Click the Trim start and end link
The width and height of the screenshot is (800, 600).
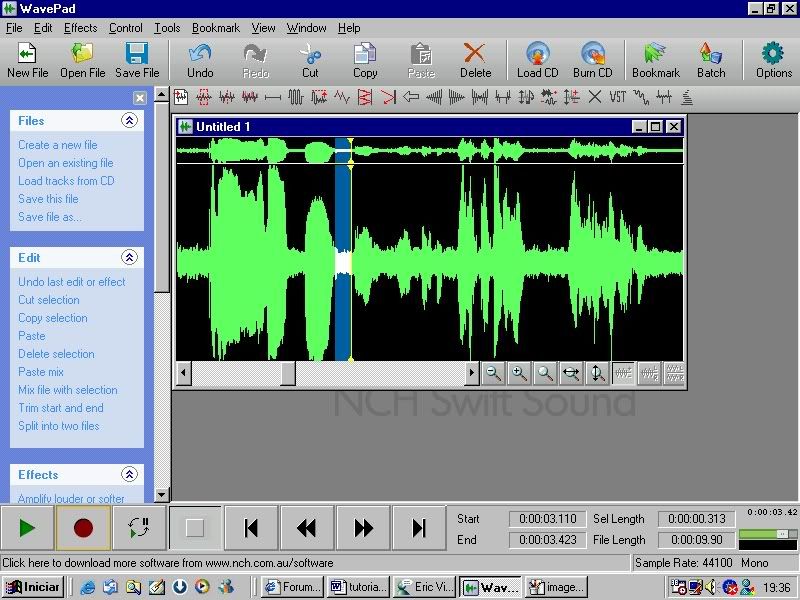(60, 408)
